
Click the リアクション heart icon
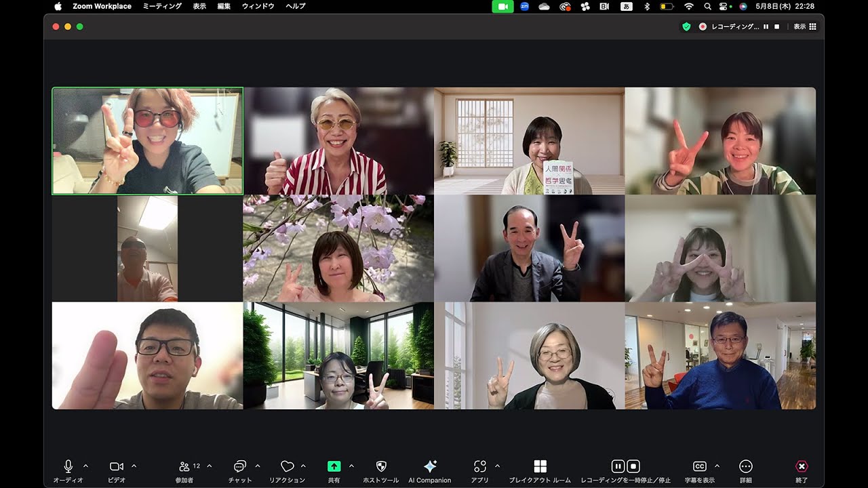click(287, 466)
